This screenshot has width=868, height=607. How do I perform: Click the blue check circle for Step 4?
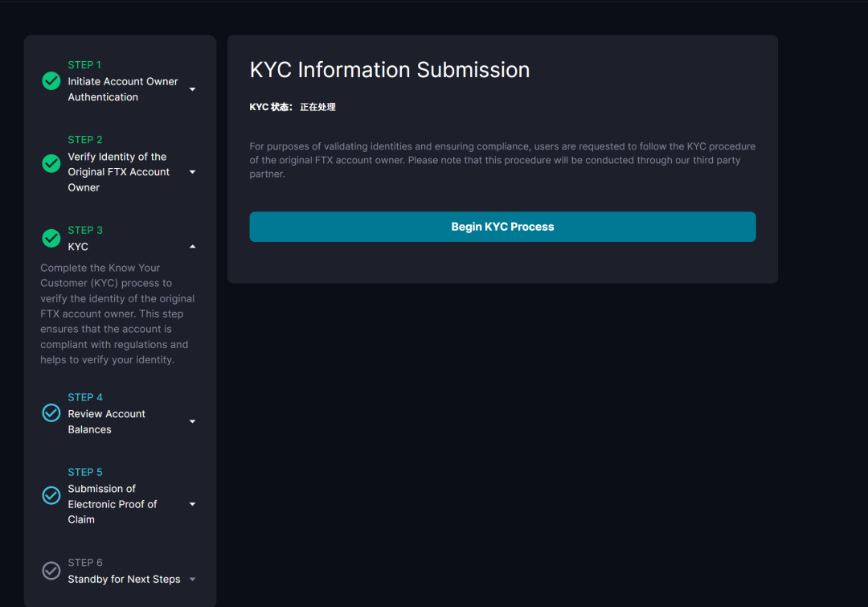click(51, 413)
